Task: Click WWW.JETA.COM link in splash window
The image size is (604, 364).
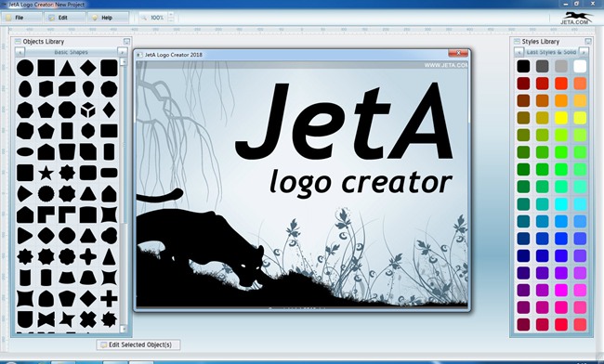Action: 446,65
